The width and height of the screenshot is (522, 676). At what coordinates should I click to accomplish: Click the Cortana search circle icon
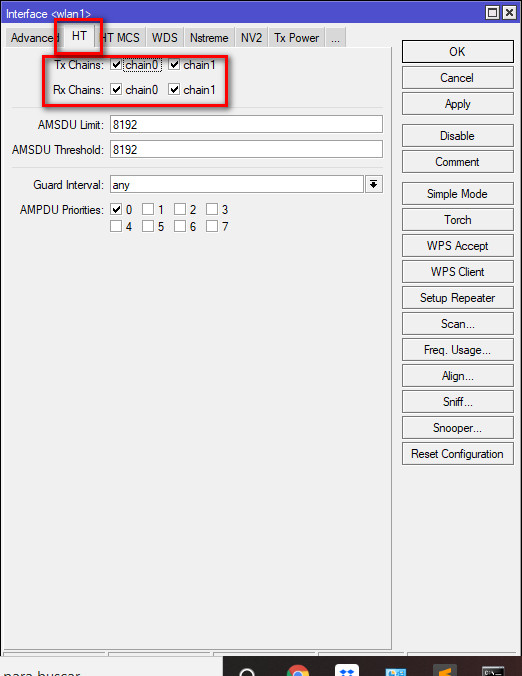[247, 672]
